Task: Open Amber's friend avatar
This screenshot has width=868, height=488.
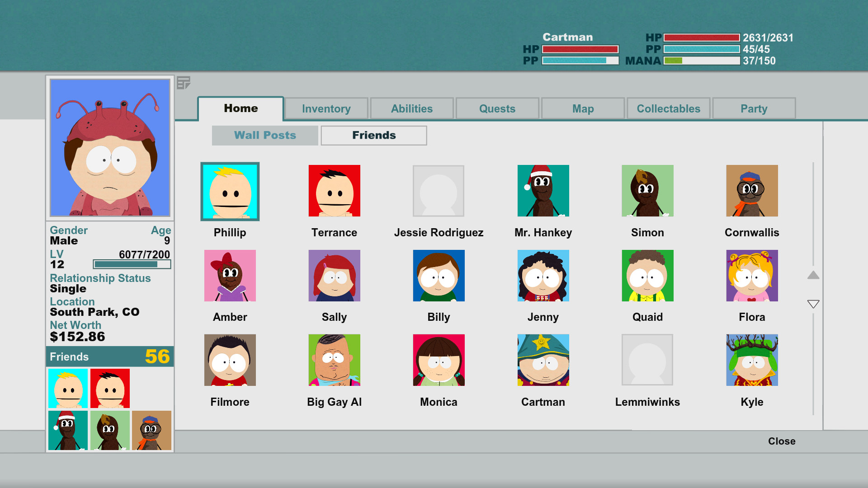Action: point(230,276)
